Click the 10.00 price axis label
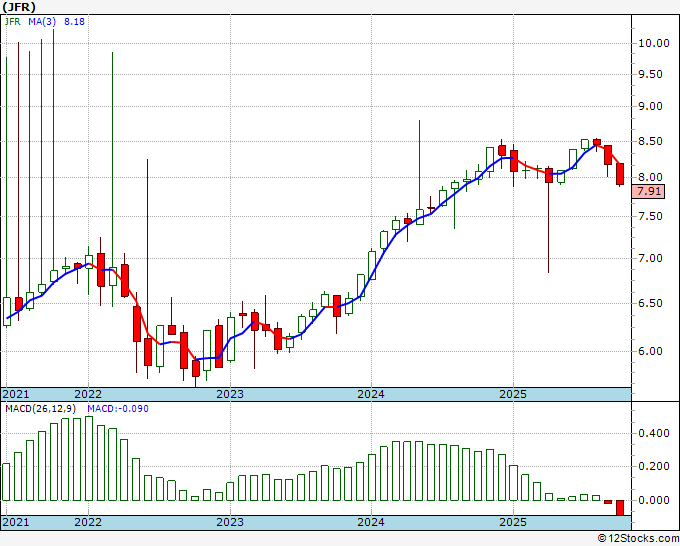The height and width of the screenshot is (546, 680). 654,43
